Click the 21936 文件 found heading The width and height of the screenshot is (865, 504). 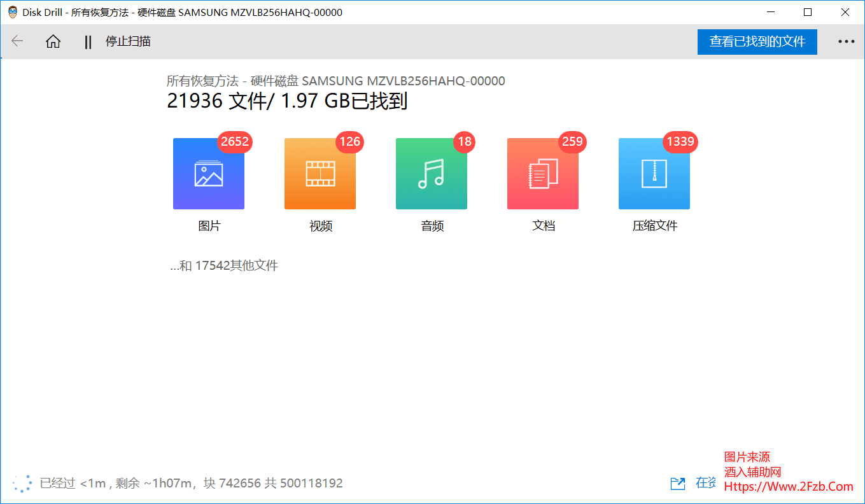pos(288,101)
